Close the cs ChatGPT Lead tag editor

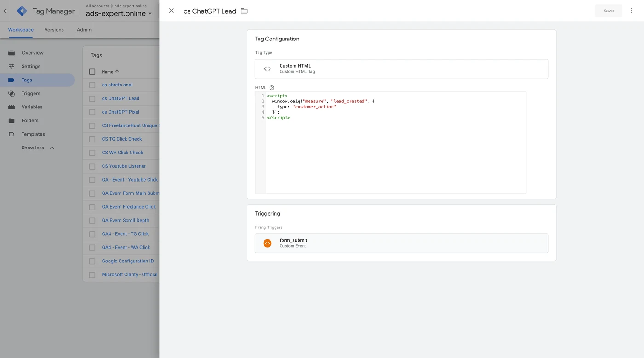click(x=172, y=11)
